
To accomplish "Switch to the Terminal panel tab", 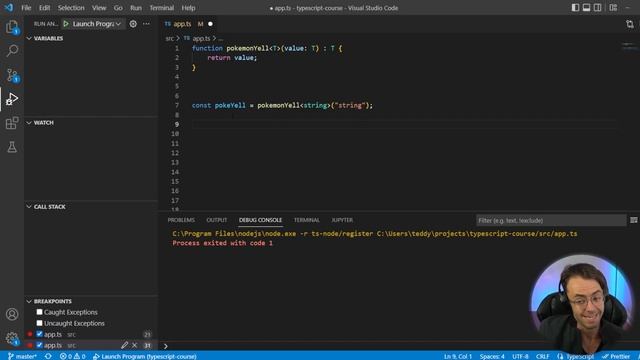I will (307, 220).
